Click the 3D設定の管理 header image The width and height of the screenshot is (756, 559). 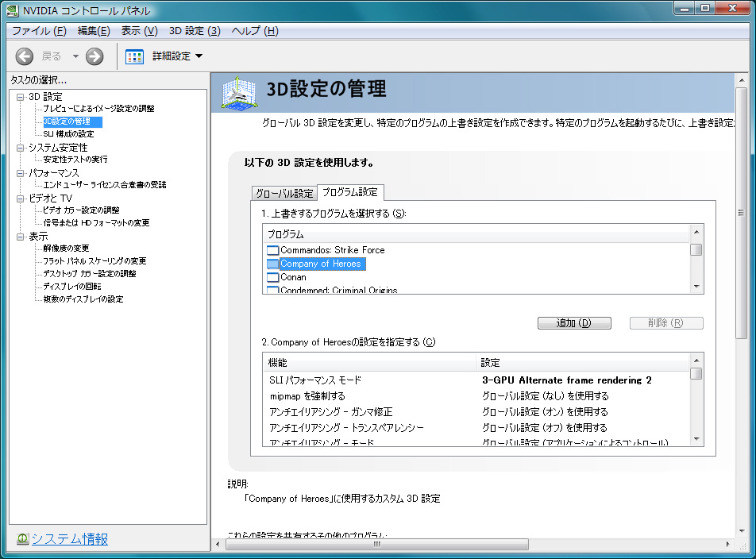pyautogui.click(x=239, y=93)
